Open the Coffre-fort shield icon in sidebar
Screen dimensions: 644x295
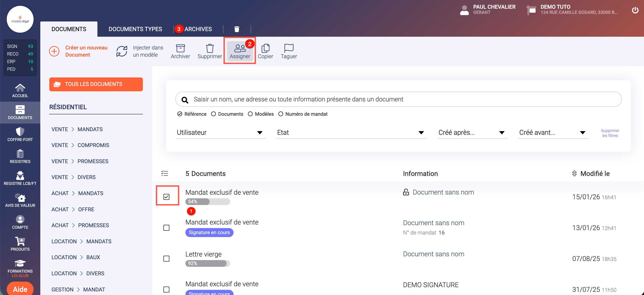(20, 132)
